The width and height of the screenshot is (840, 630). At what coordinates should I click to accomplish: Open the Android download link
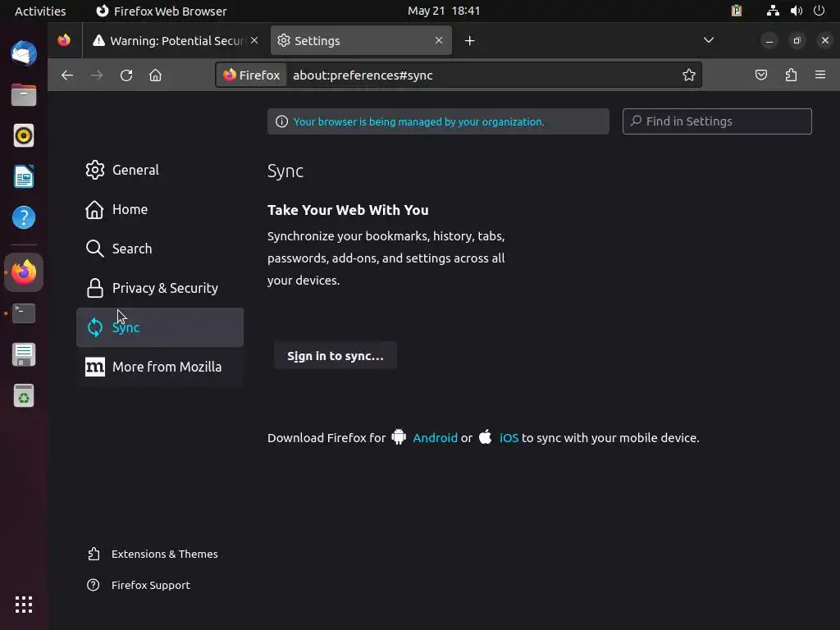click(x=435, y=438)
